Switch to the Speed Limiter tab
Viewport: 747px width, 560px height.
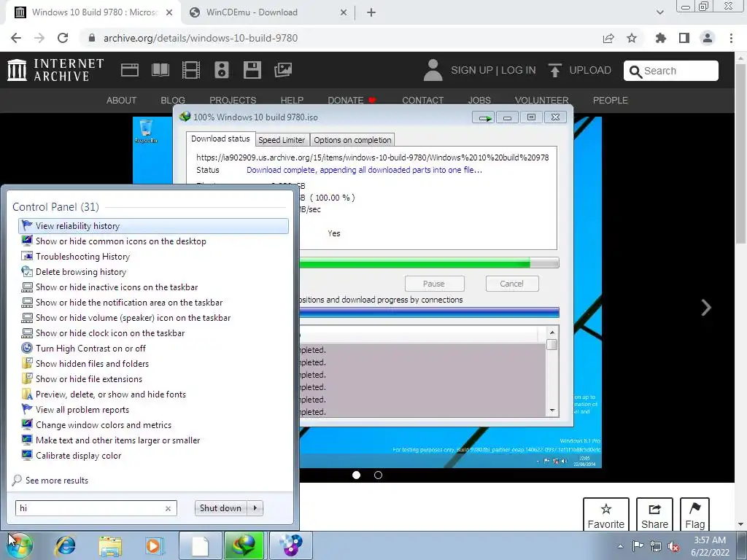282,140
